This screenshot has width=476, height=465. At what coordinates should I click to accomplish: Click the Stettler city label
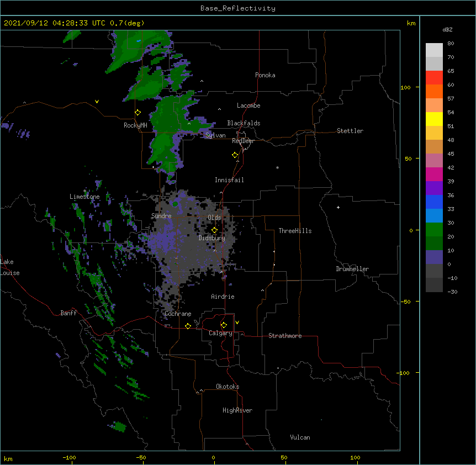350,131
